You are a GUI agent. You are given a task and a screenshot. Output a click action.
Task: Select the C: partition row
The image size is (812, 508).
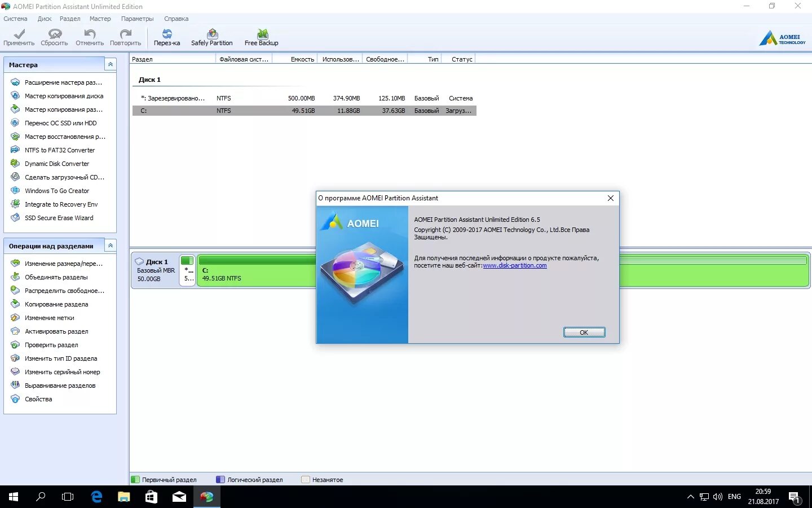[304, 111]
